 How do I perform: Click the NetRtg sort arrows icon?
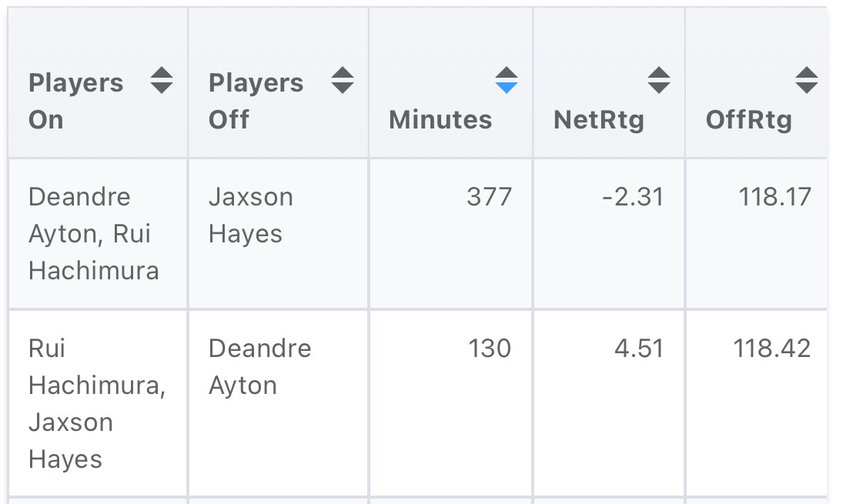(x=658, y=80)
